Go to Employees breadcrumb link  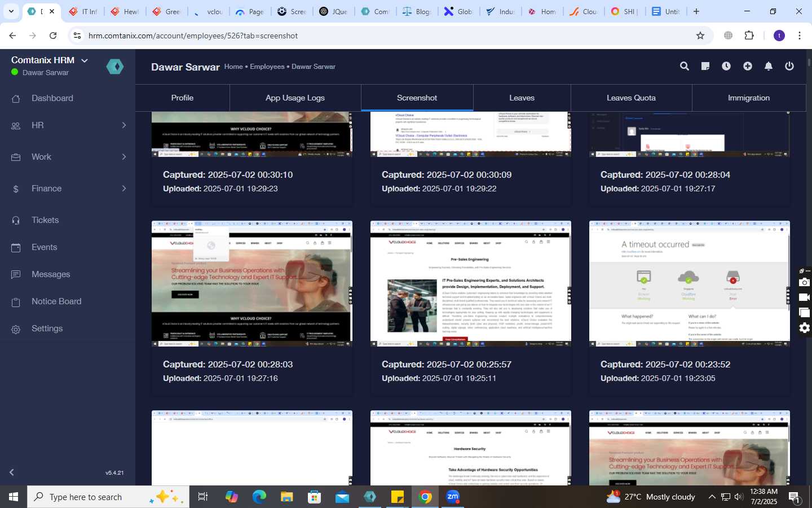pos(267,67)
